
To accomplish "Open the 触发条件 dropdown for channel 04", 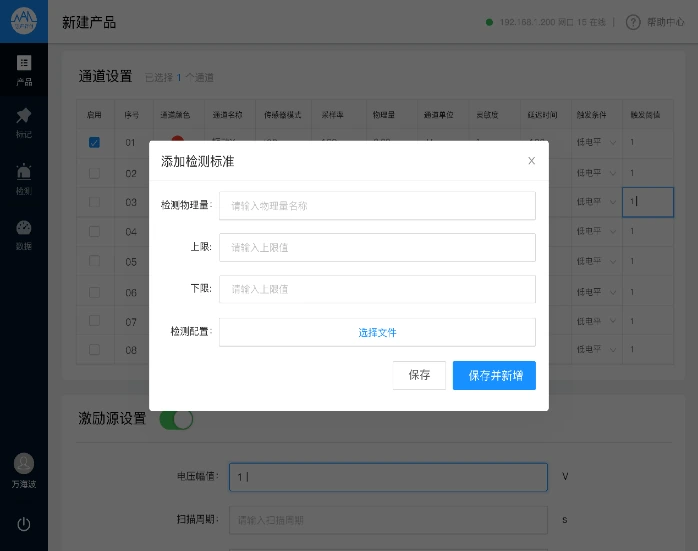I will point(597,231).
